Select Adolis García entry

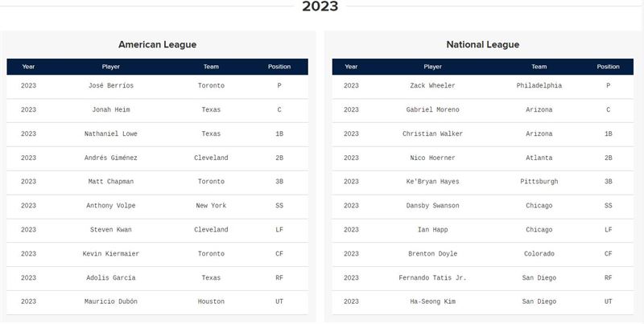(x=111, y=277)
